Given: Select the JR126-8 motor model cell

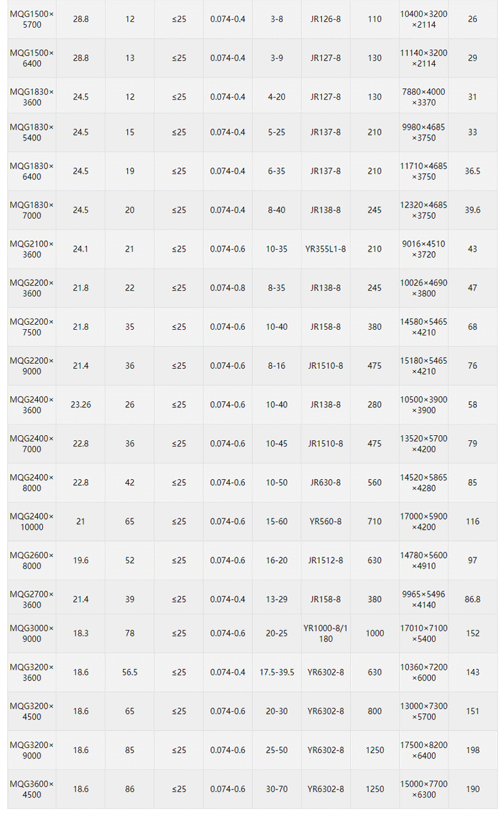Looking at the screenshot, I should pyautogui.click(x=325, y=19).
